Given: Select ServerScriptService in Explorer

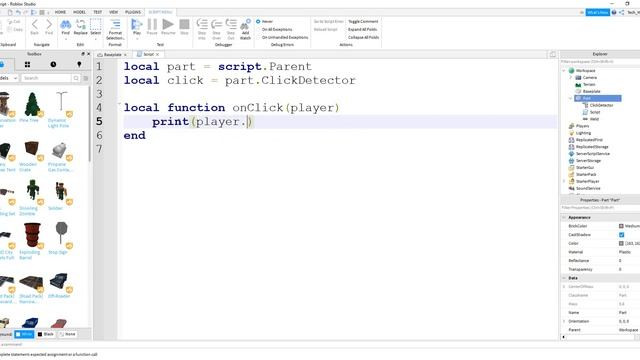Looking at the screenshot, I should click(x=593, y=154).
